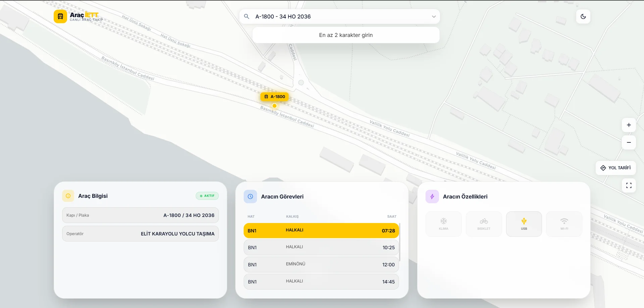Open YOL TARİFİ directions
644x308 pixels.
pyautogui.click(x=615, y=168)
